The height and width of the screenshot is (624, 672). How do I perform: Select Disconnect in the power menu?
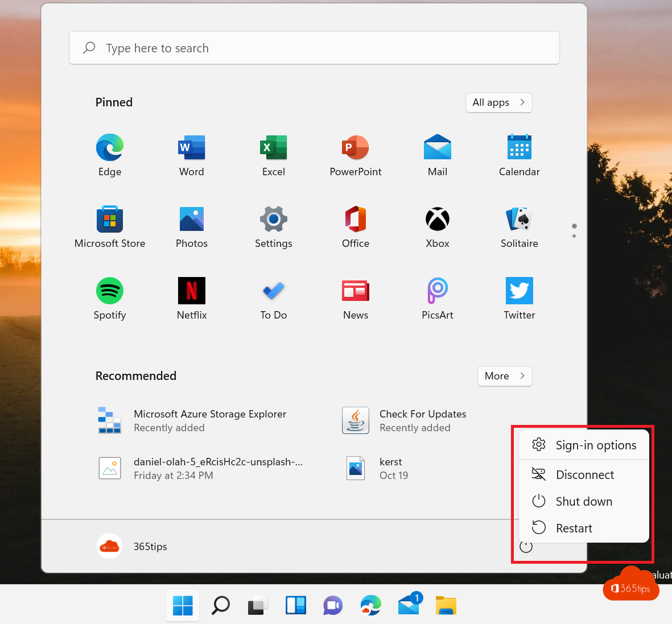tap(584, 474)
